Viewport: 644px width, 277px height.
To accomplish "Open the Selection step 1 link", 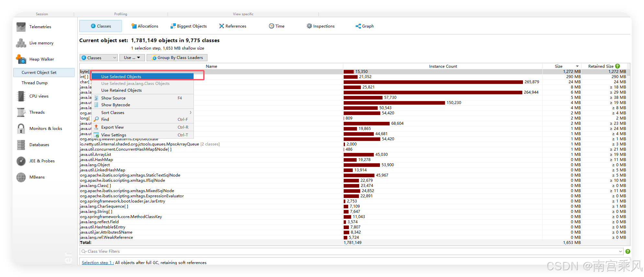I will [x=98, y=262].
